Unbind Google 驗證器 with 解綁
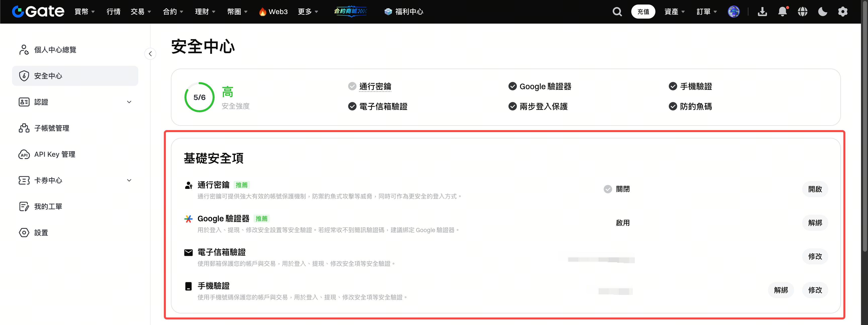This screenshot has width=868, height=325. pos(815,223)
